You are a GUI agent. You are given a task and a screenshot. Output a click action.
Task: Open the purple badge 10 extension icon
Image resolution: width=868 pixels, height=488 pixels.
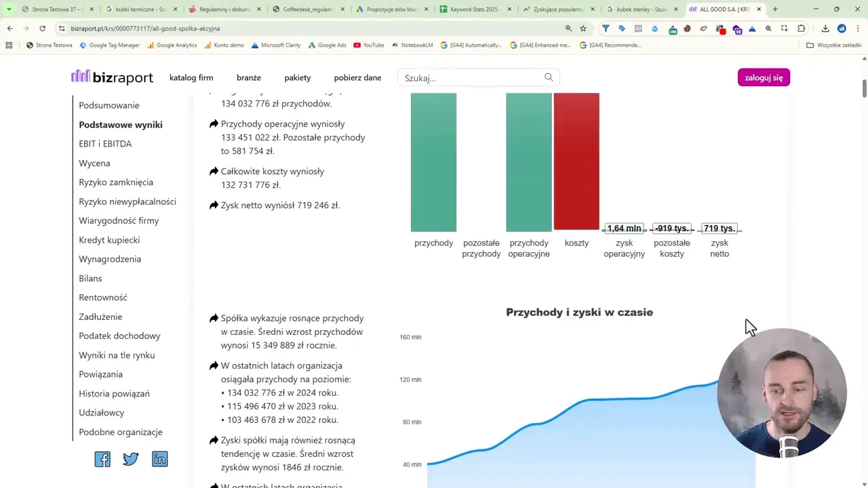pyautogui.click(x=736, y=29)
